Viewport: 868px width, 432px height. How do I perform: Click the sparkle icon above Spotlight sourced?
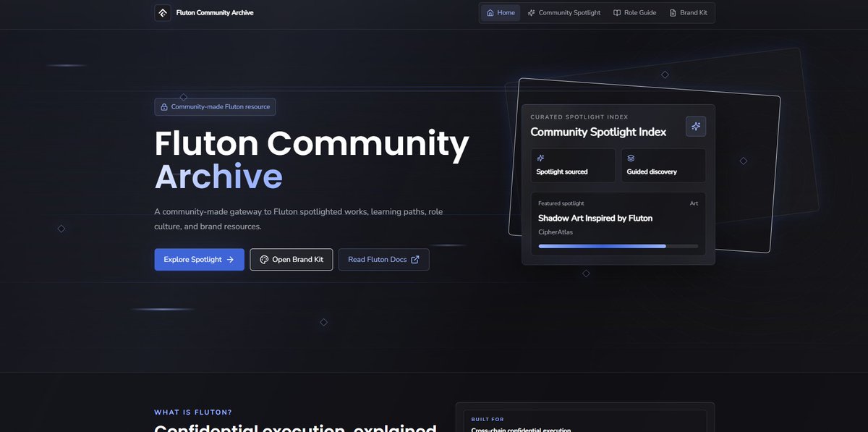[x=540, y=158]
